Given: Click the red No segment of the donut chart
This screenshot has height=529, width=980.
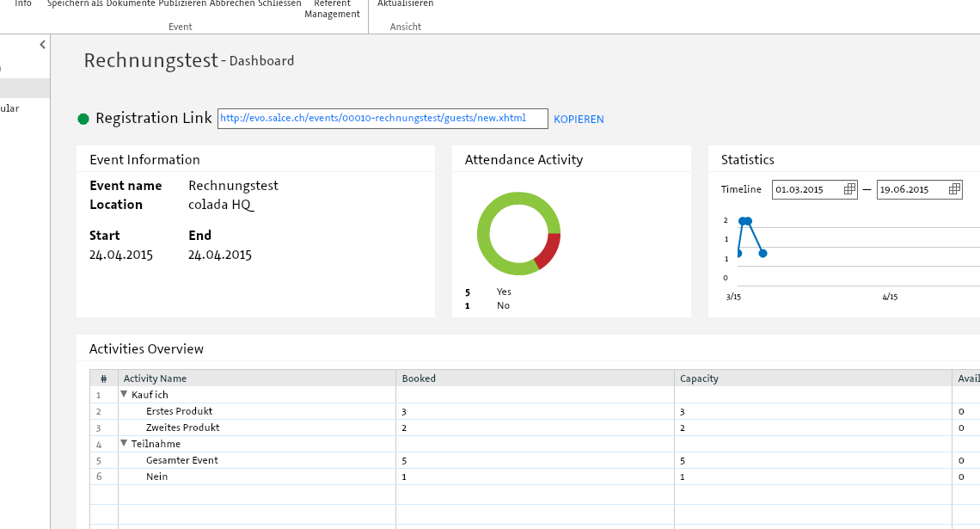Looking at the screenshot, I should [x=548, y=250].
